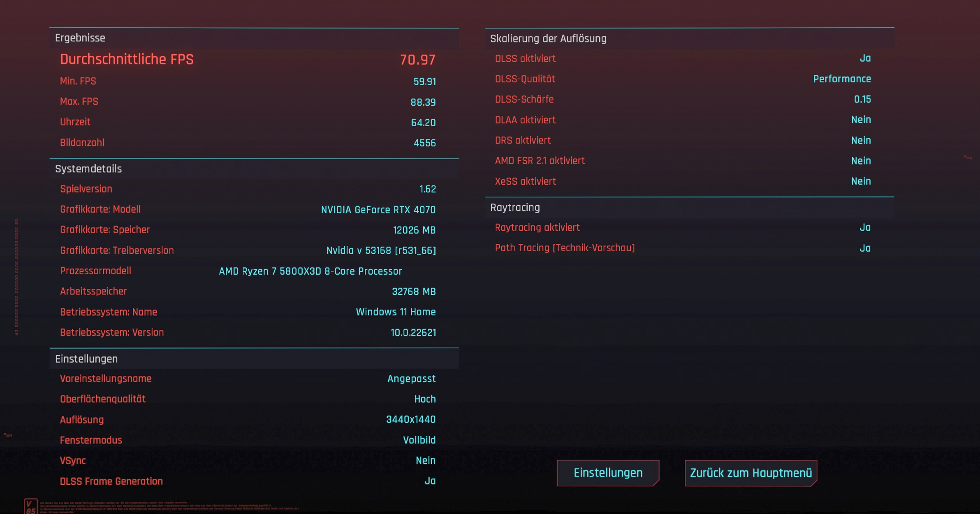Viewport: 980px width, 514px height.
Task: Click the DLSS-Qualität Performance value
Action: (842, 79)
